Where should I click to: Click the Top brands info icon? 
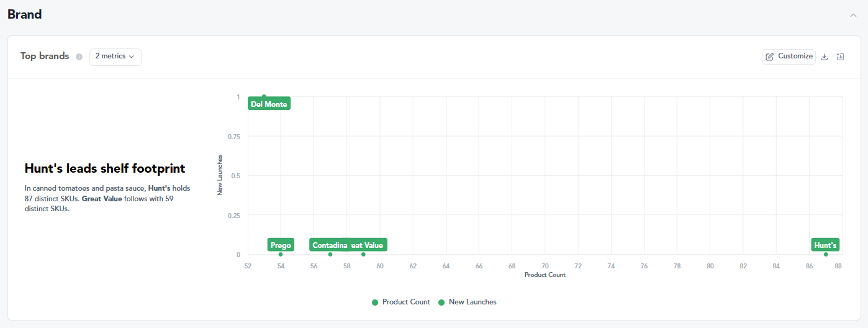(x=79, y=57)
